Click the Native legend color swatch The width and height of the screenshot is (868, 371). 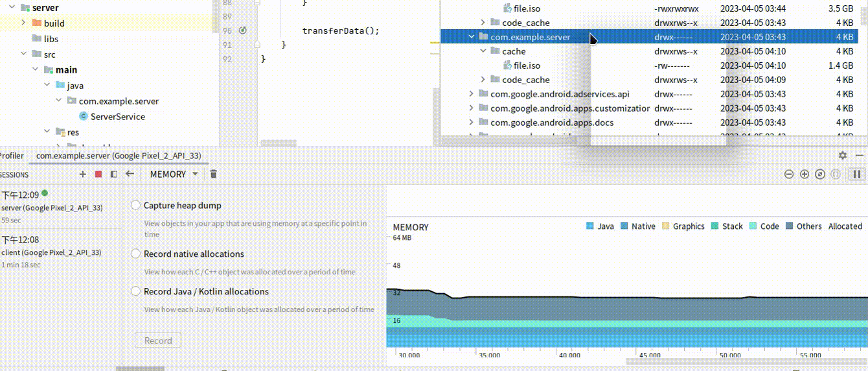pos(624,226)
